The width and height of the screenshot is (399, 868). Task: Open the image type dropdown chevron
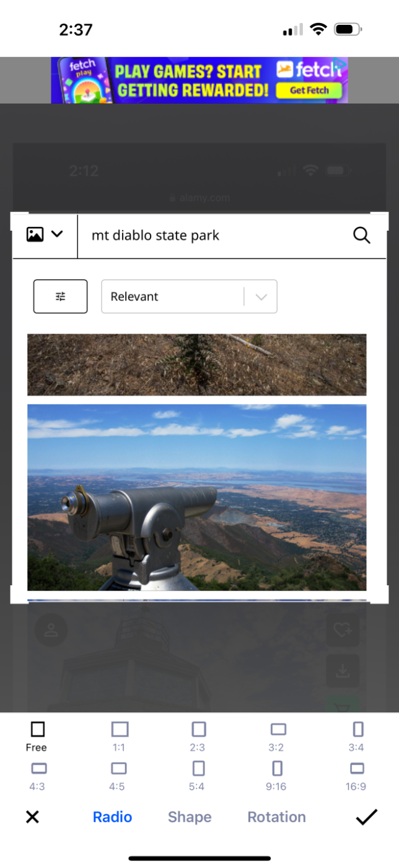coord(57,234)
